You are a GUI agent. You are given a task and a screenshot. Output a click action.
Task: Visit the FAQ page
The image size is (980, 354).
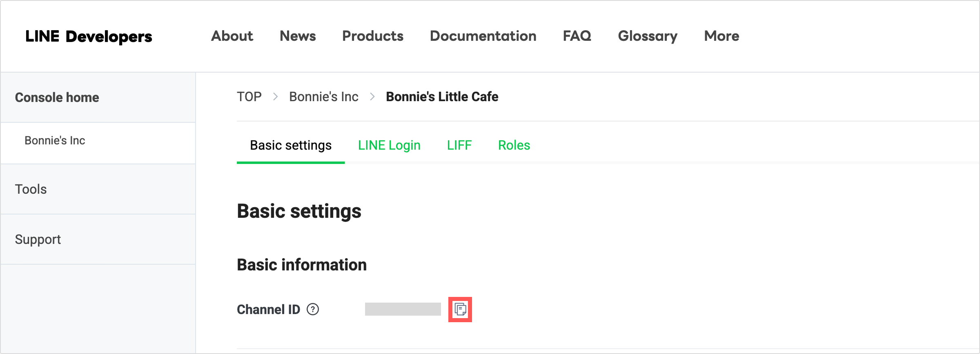pyautogui.click(x=577, y=36)
